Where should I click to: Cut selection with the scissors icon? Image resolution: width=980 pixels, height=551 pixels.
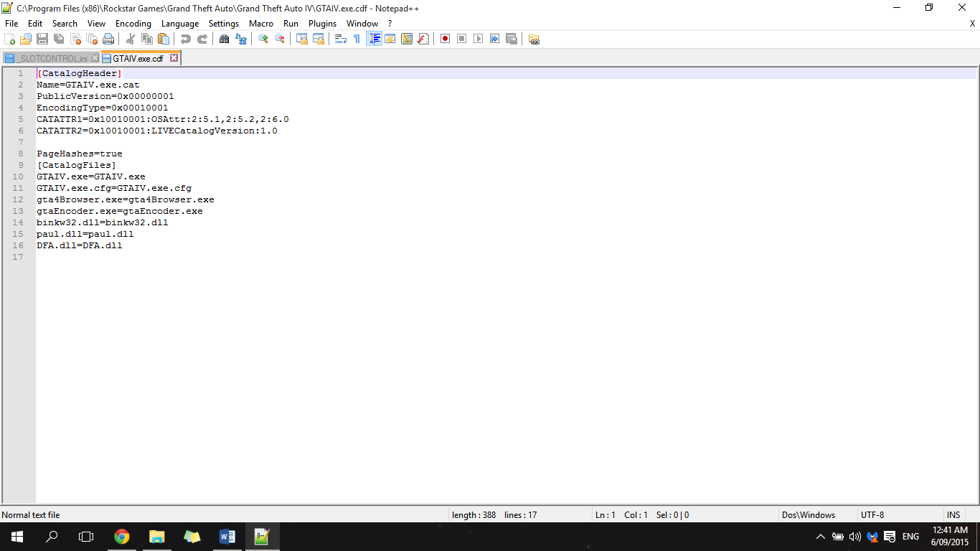pyautogui.click(x=131, y=39)
